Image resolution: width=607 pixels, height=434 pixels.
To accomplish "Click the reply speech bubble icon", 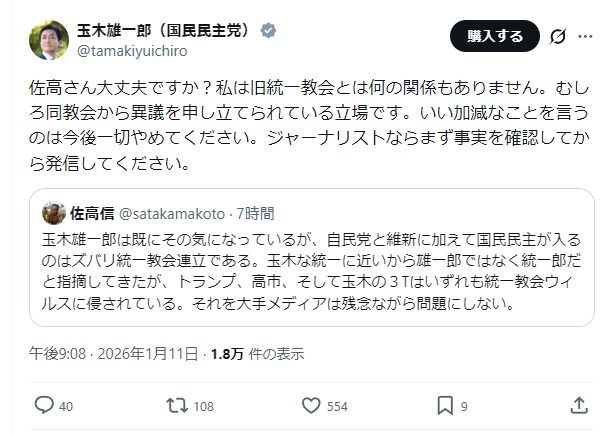I will 44,405.
